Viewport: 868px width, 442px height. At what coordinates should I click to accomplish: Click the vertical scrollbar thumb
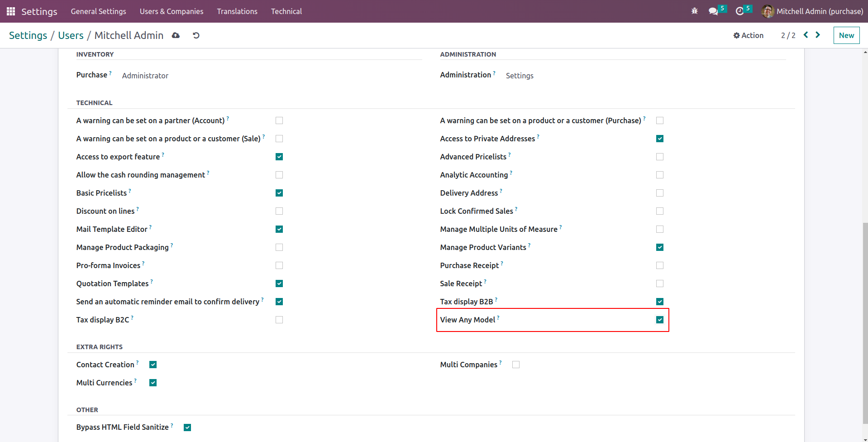point(865,317)
